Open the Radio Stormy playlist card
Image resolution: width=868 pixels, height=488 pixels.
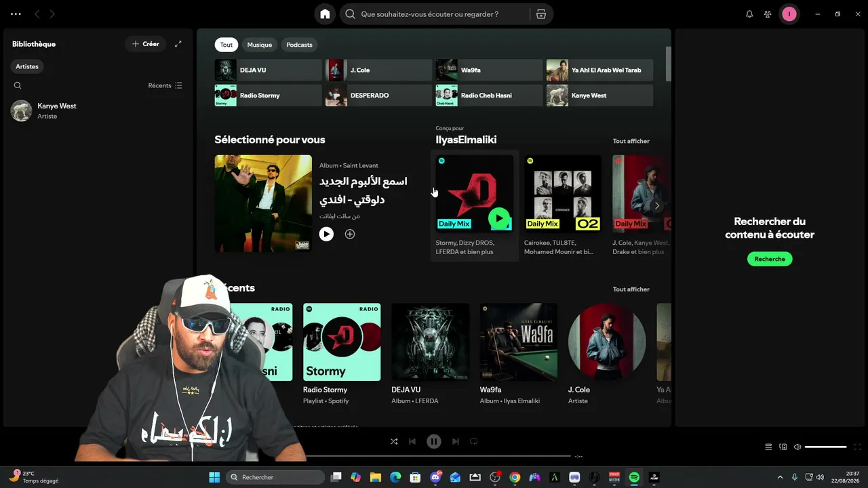[x=342, y=354]
